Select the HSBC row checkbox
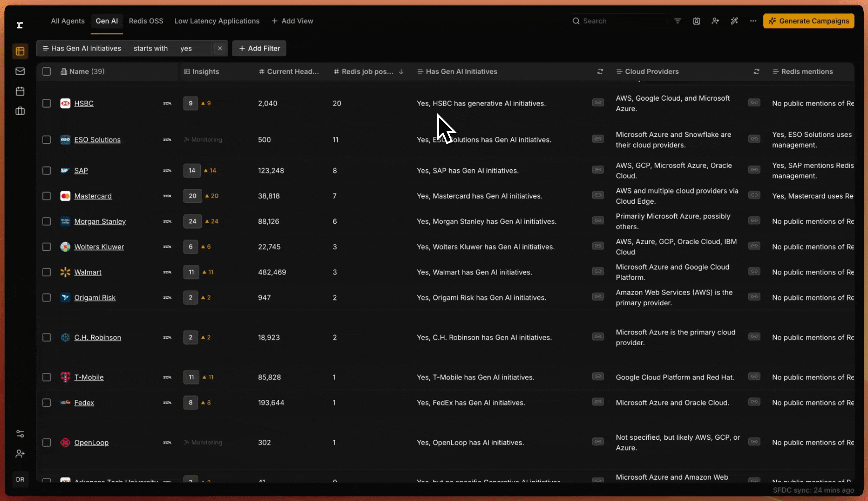This screenshot has width=868, height=501. click(x=46, y=103)
